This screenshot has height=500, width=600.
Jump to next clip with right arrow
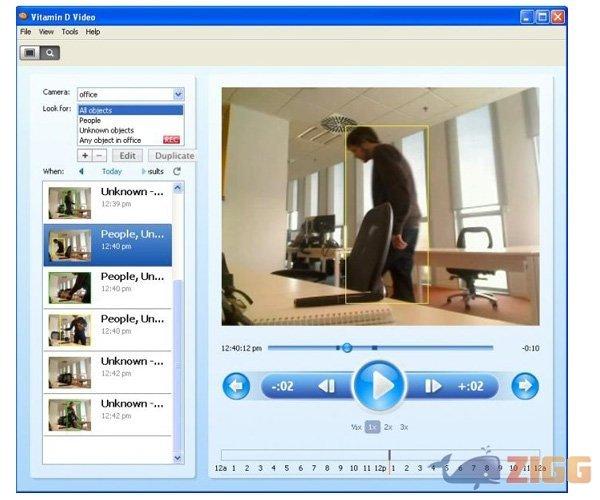[524, 386]
